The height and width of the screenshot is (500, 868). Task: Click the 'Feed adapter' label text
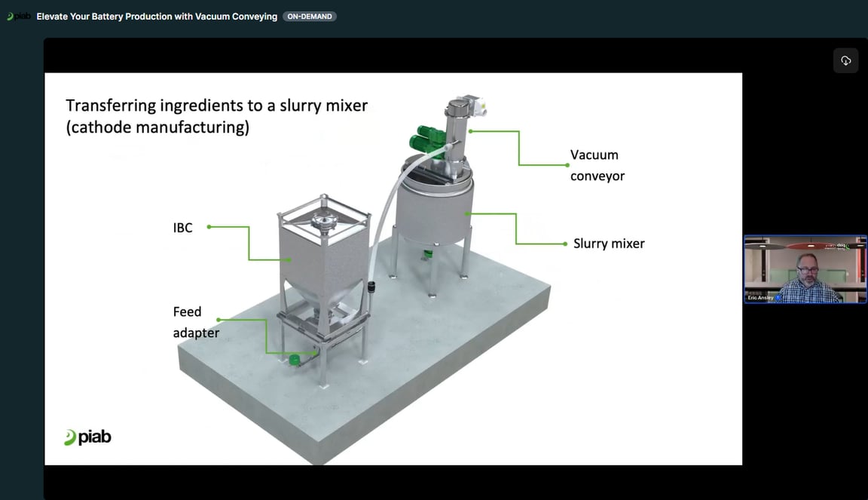click(196, 322)
